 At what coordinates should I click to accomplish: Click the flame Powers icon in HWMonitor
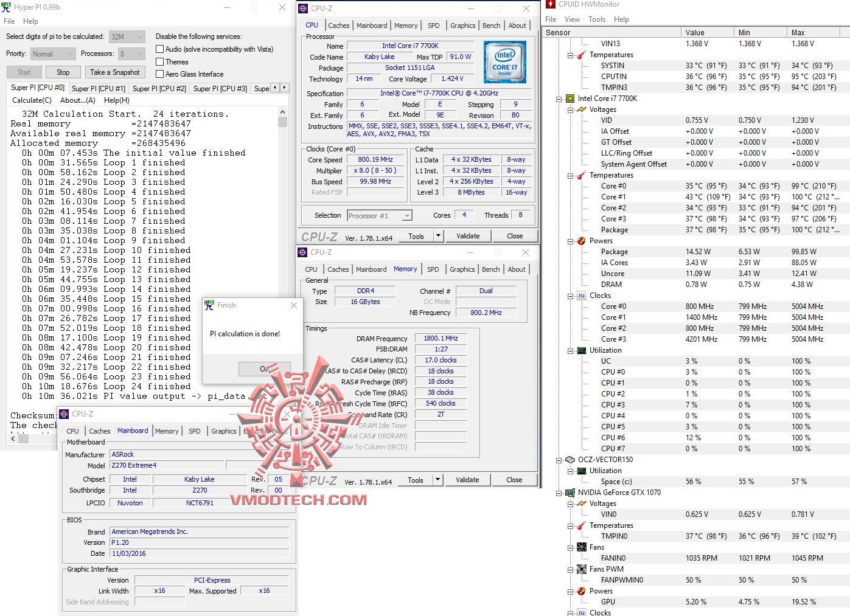coord(580,241)
